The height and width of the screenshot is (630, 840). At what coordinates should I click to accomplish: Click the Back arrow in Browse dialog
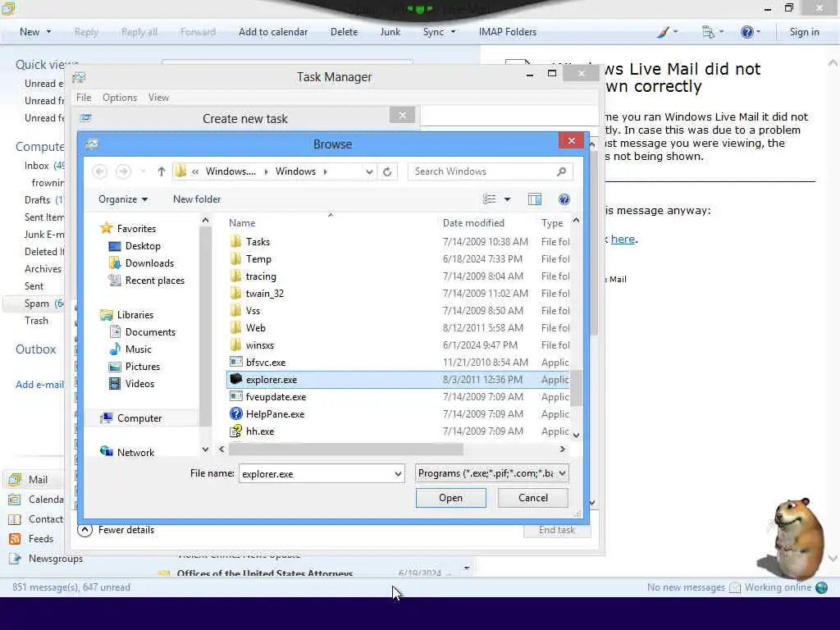click(99, 171)
